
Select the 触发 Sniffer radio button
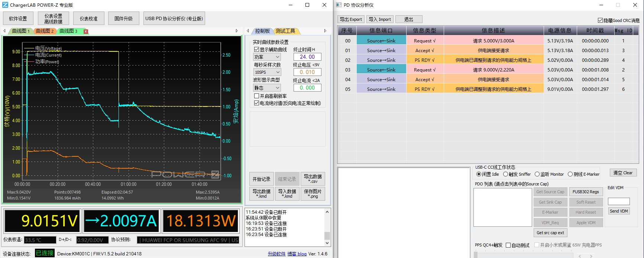(505, 174)
